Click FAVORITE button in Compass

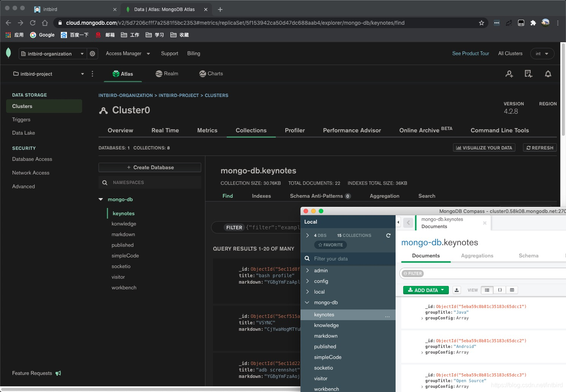tap(331, 245)
